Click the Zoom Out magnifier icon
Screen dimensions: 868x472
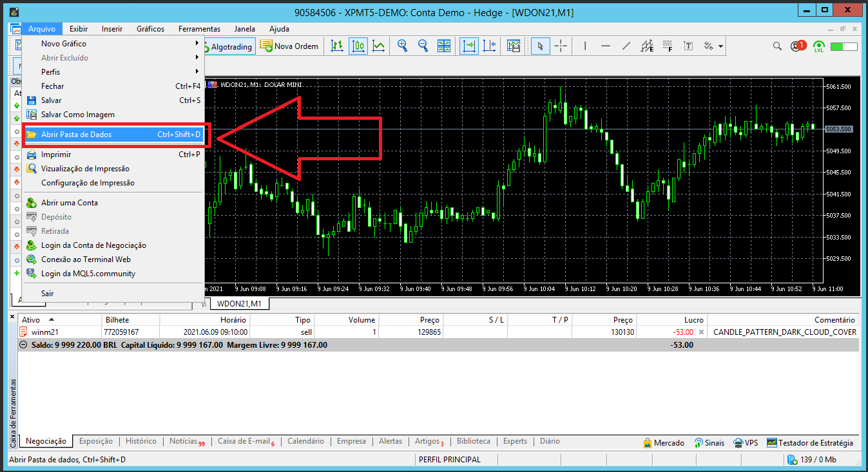coord(423,46)
